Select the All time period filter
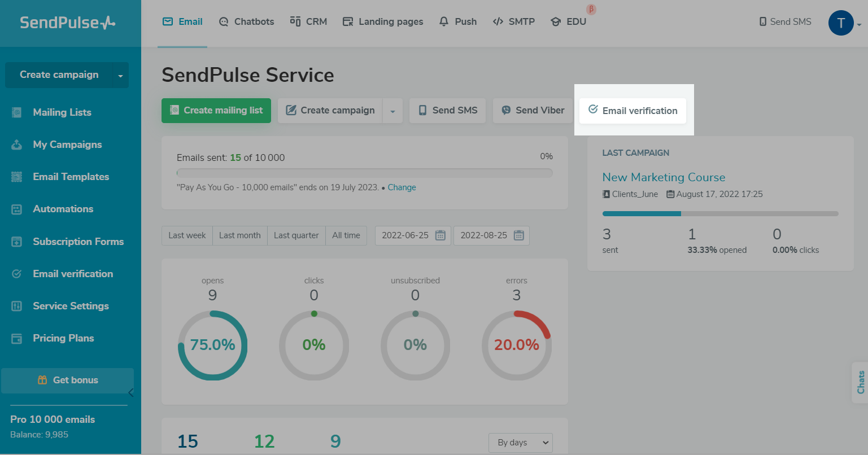This screenshot has width=868, height=455. [346, 235]
